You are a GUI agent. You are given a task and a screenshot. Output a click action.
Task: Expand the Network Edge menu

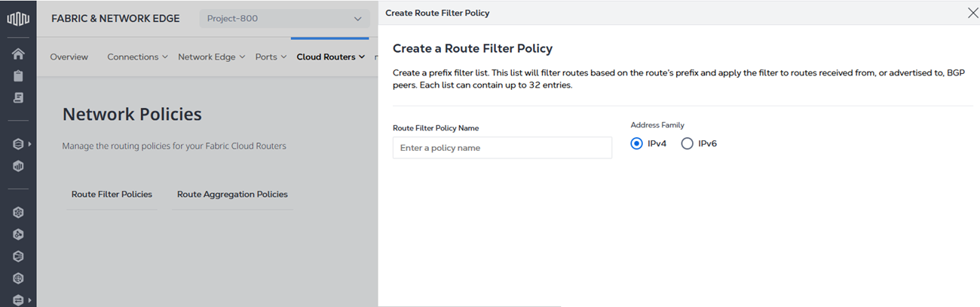click(211, 57)
